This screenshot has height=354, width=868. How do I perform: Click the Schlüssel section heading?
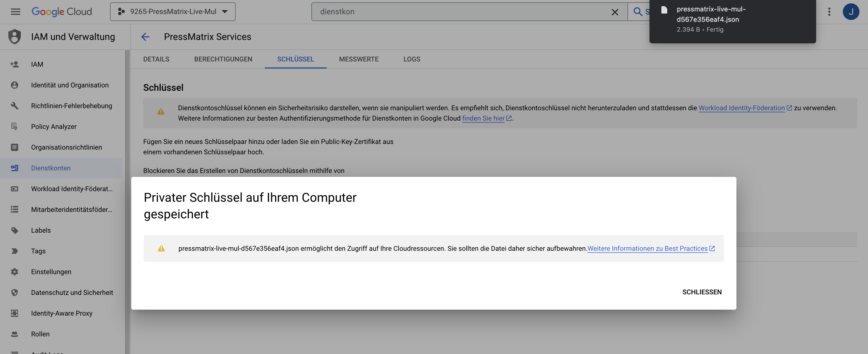(x=163, y=88)
